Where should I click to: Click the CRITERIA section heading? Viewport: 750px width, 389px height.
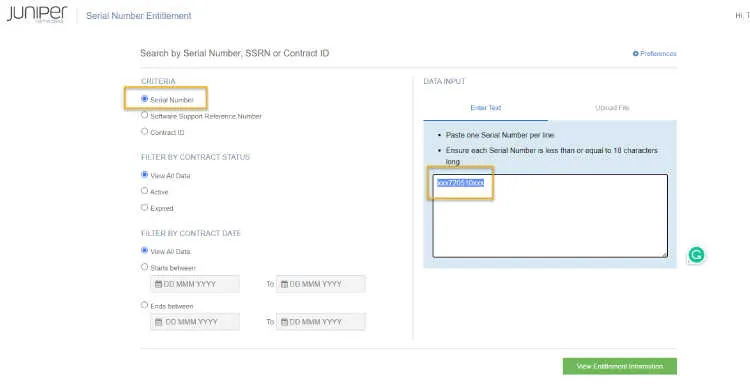(x=158, y=81)
